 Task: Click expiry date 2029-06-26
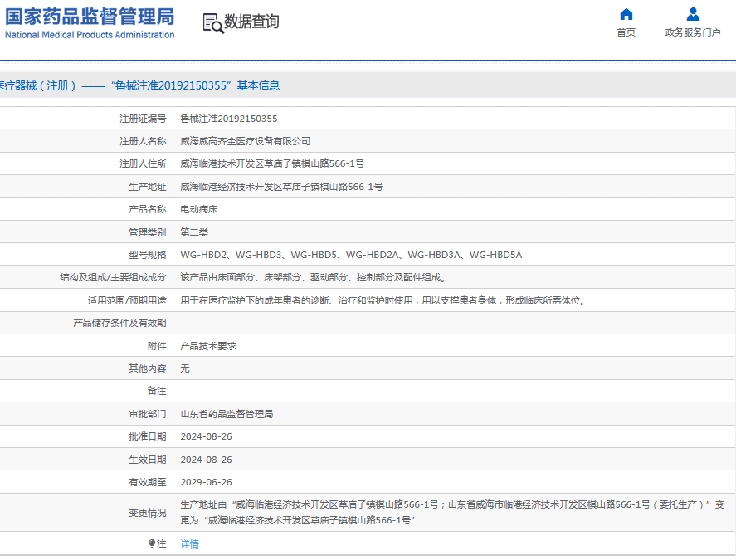(206, 482)
